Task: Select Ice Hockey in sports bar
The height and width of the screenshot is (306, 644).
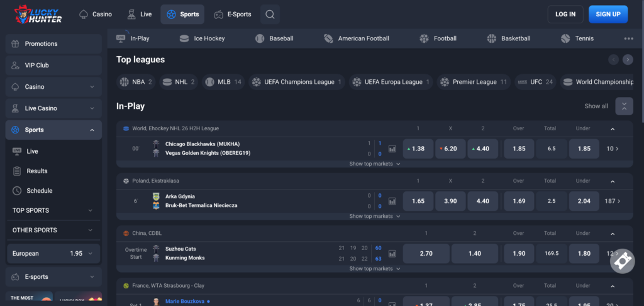Action: (203, 38)
